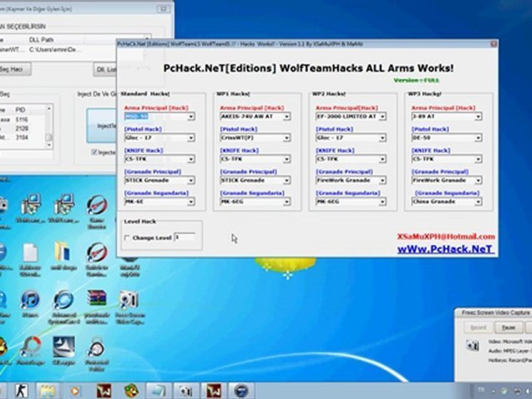Expand WP3 Hacks Pistol Hack dropdown
The image size is (532, 399).
[478, 138]
